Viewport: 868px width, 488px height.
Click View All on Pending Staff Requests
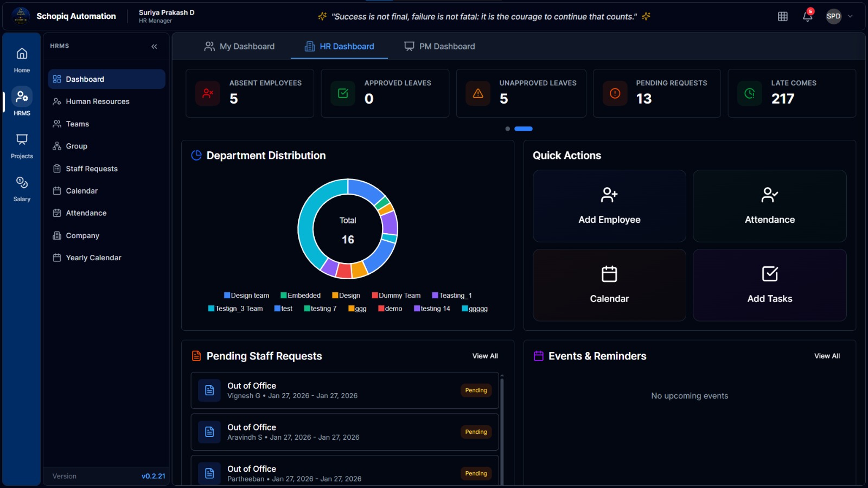484,356
